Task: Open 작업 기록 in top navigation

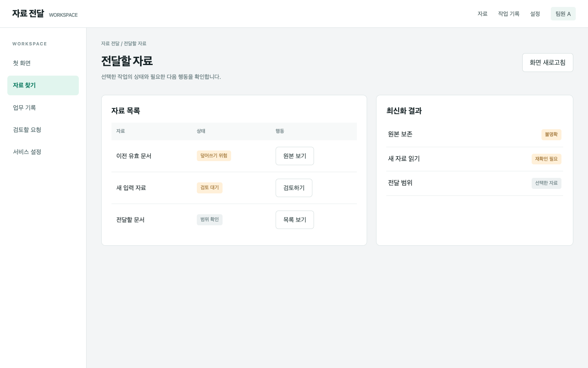Action: [509, 14]
